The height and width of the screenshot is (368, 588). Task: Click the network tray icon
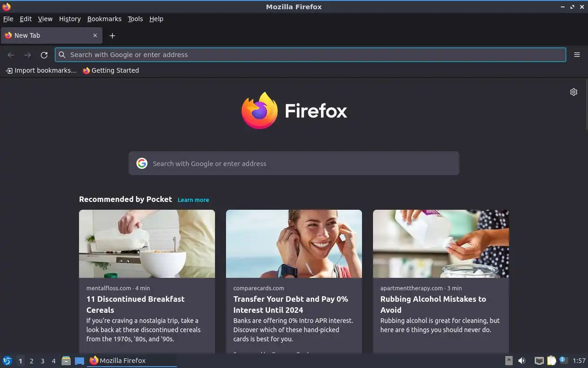click(x=539, y=361)
